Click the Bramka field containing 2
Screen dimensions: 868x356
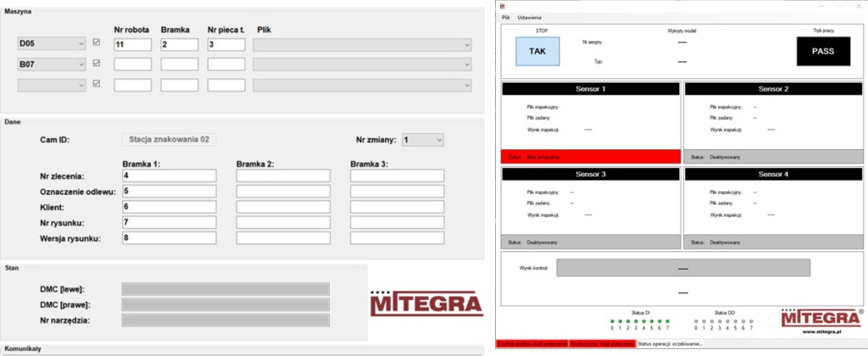(x=180, y=45)
